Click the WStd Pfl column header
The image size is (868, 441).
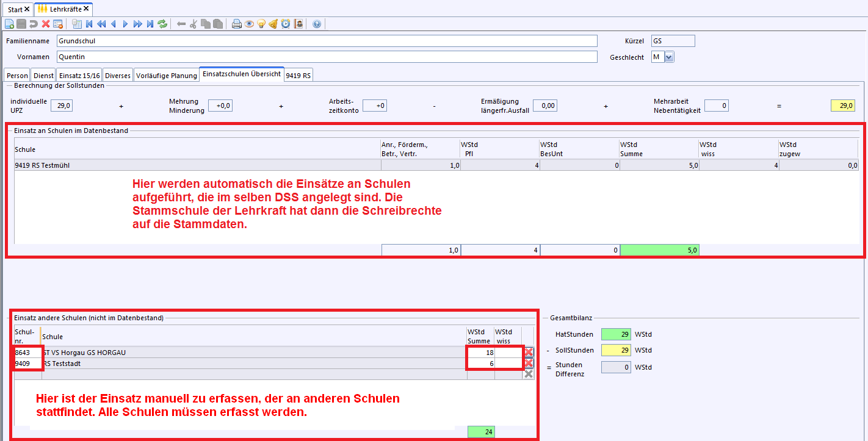[x=499, y=149]
